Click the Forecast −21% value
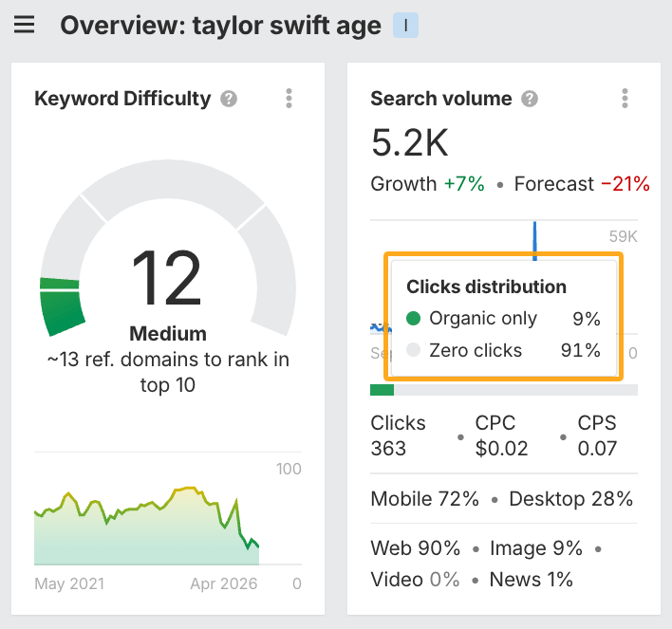The width and height of the screenshot is (672, 629). 582,184
